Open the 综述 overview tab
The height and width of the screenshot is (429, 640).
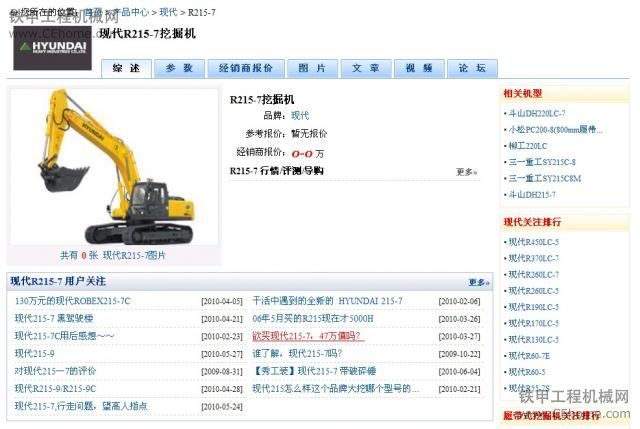coord(127,68)
